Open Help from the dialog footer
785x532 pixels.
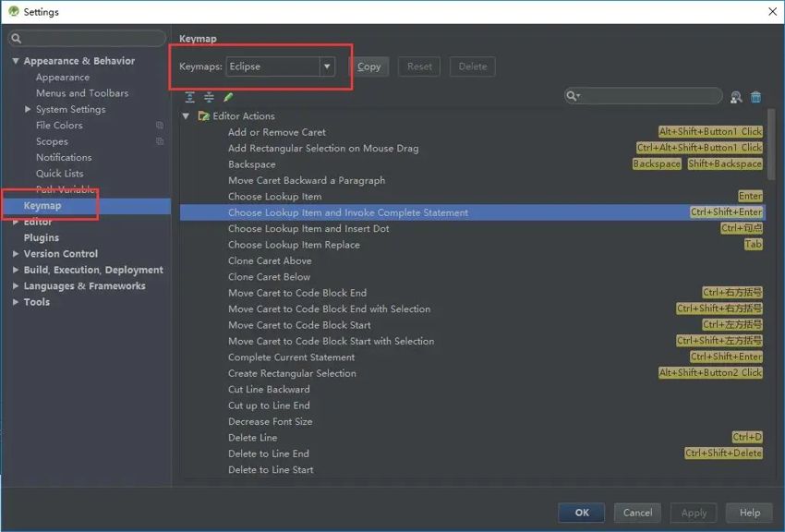pos(750,513)
